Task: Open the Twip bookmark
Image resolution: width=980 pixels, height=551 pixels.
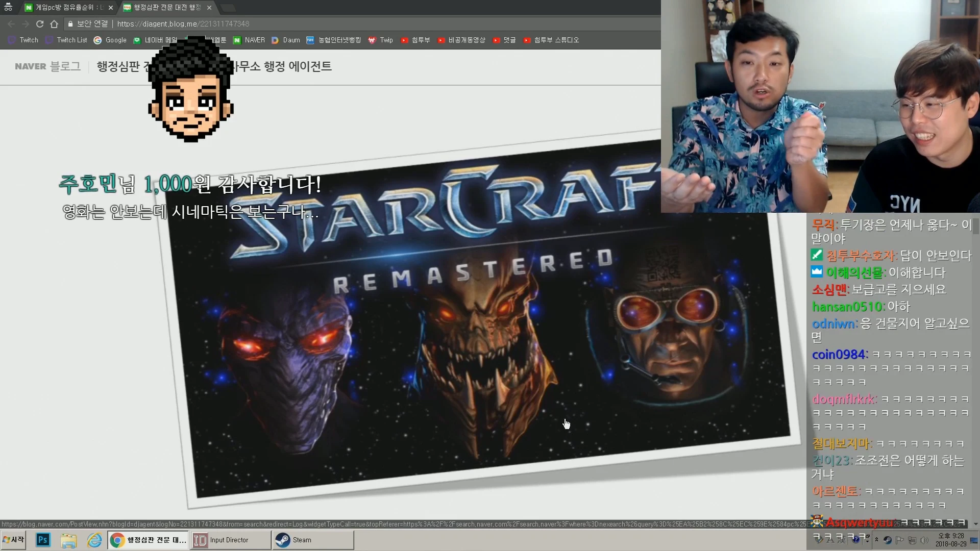Action: tap(381, 40)
